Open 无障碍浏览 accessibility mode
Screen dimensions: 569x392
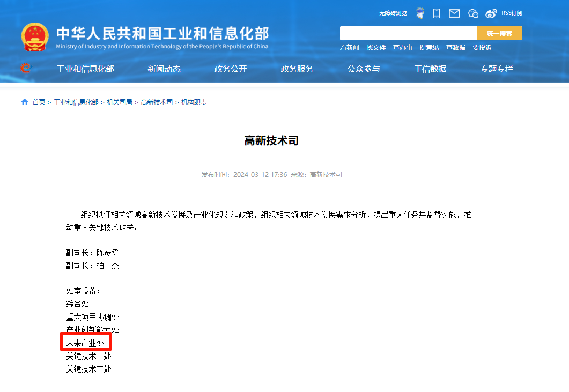[x=394, y=13]
